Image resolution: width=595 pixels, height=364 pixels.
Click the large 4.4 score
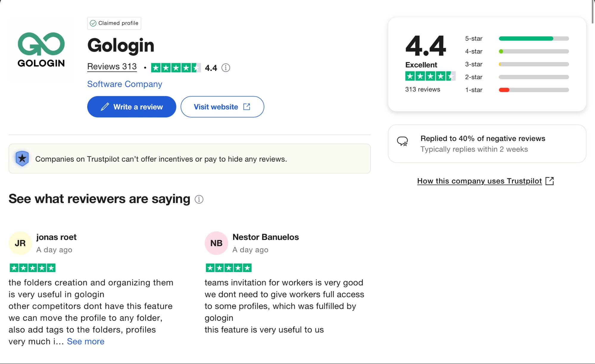pyautogui.click(x=426, y=46)
